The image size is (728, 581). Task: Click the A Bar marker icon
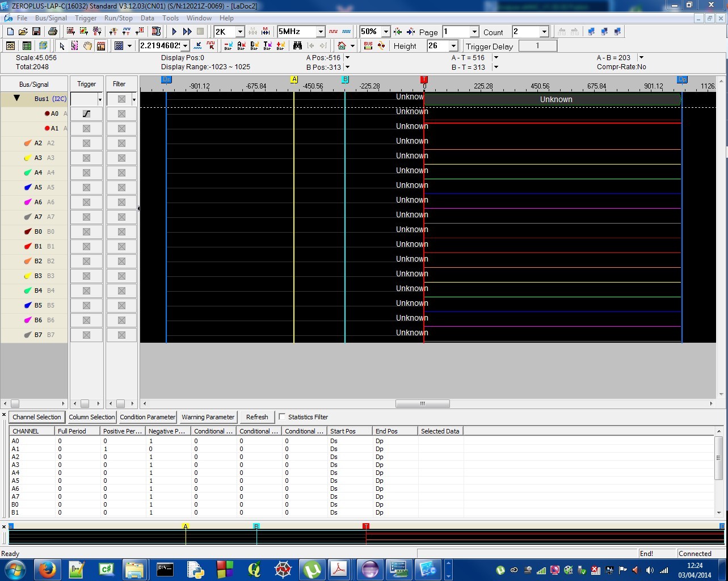click(242, 46)
